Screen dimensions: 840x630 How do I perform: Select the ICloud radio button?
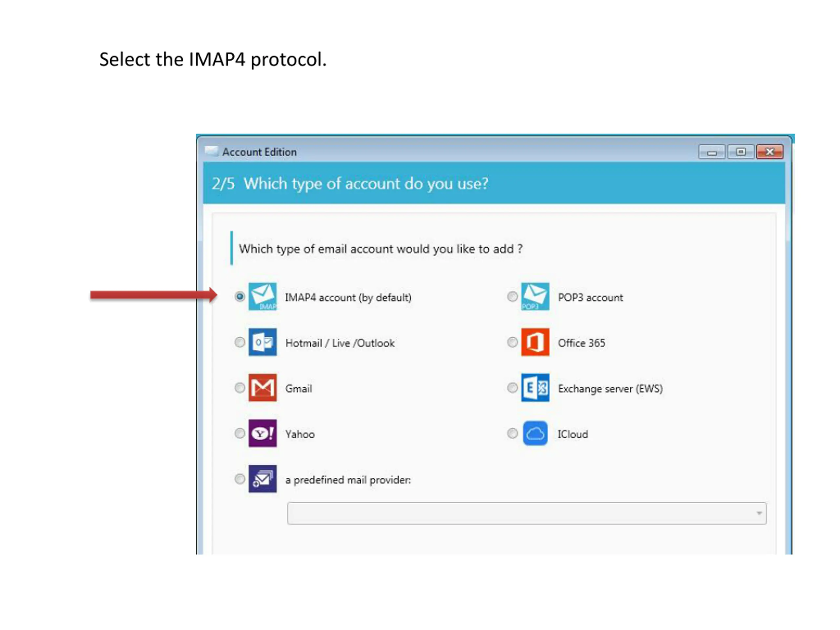coord(512,433)
